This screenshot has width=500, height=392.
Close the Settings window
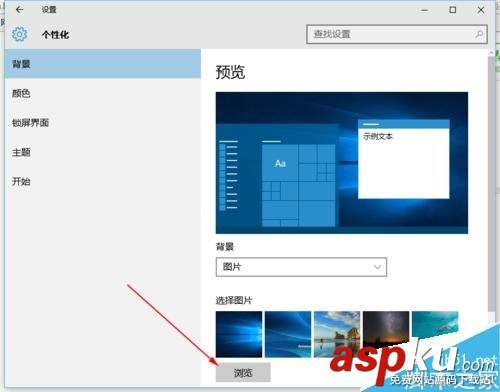tap(481, 10)
